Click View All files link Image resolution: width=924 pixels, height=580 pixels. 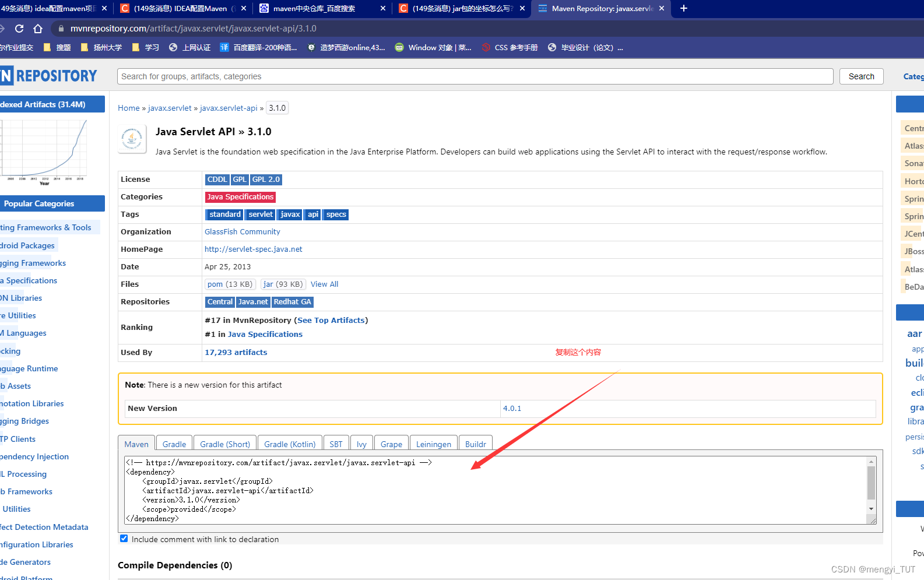coord(324,284)
